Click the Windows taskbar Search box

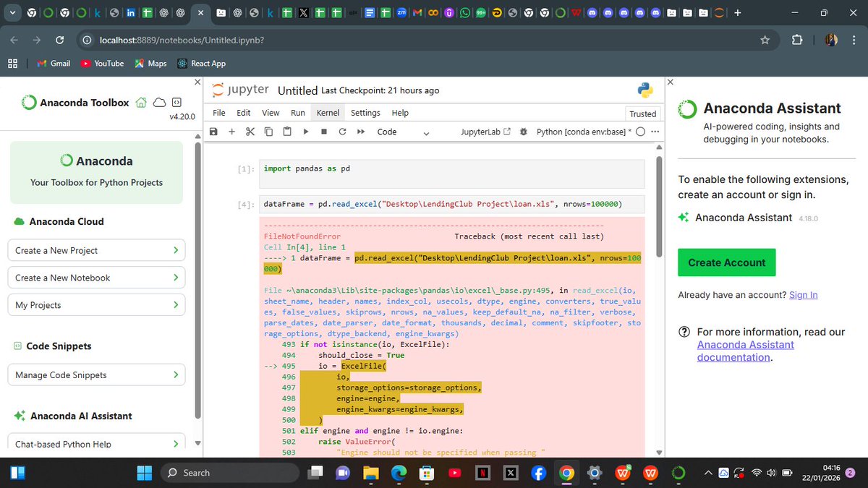click(229, 473)
